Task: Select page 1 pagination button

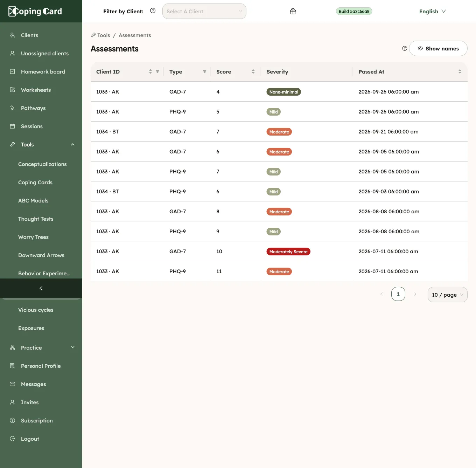Action: (x=398, y=294)
